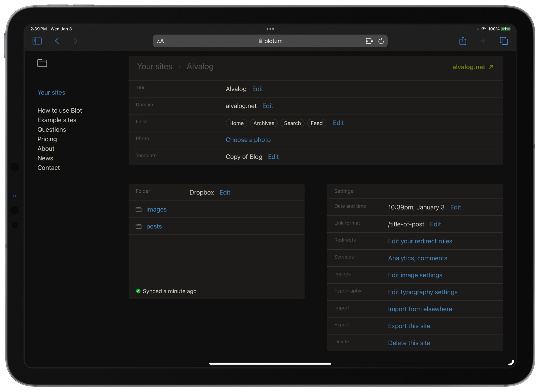
Task: Go to Your sites in sidebar
Action: pos(51,92)
